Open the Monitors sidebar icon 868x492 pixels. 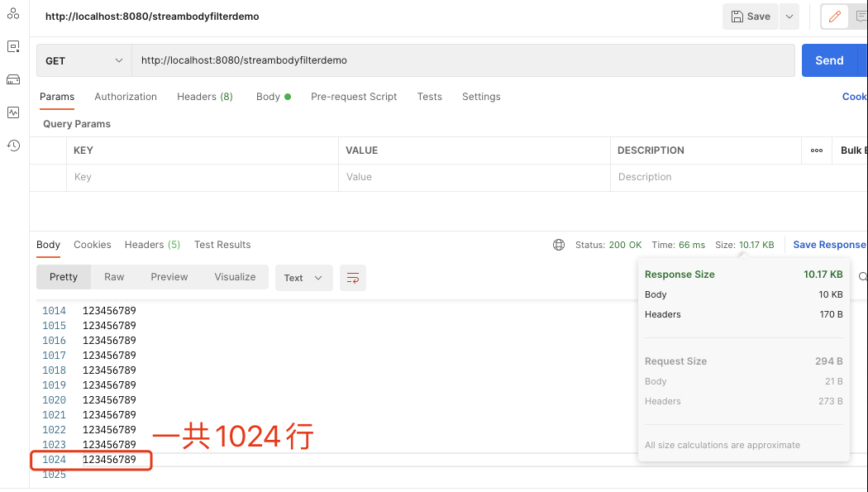coord(13,112)
